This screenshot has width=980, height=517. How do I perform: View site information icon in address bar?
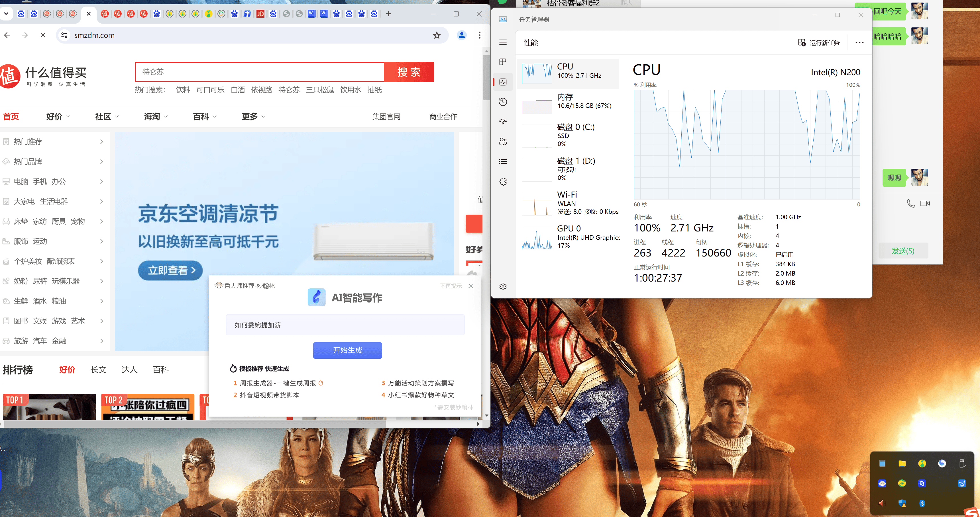click(x=64, y=35)
